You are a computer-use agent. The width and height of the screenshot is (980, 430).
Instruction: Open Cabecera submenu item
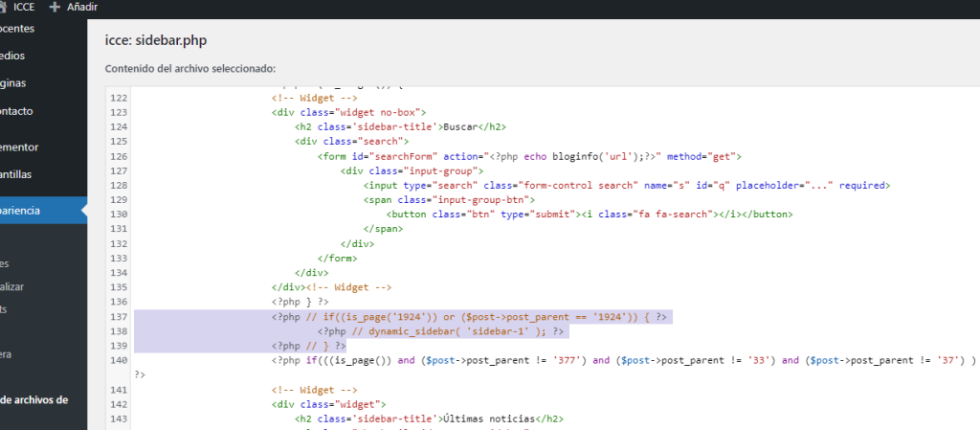tap(6, 354)
